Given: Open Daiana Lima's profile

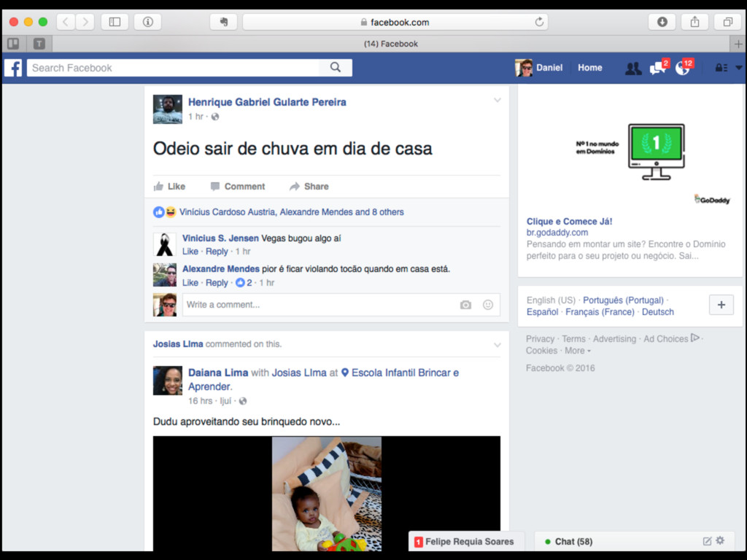Looking at the screenshot, I should coord(217,373).
